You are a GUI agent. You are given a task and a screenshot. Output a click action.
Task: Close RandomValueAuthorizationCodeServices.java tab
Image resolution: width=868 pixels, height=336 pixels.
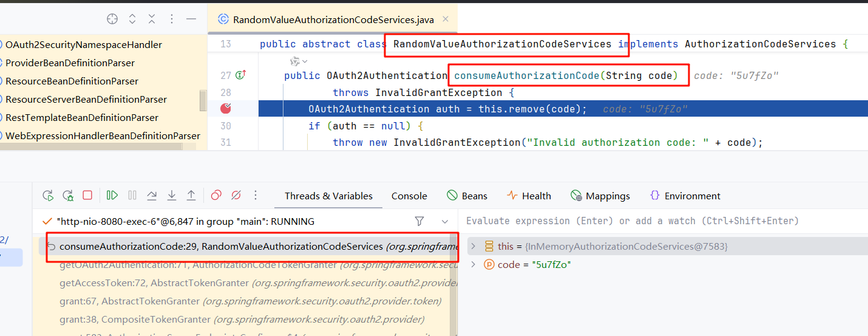pos(446,19)
